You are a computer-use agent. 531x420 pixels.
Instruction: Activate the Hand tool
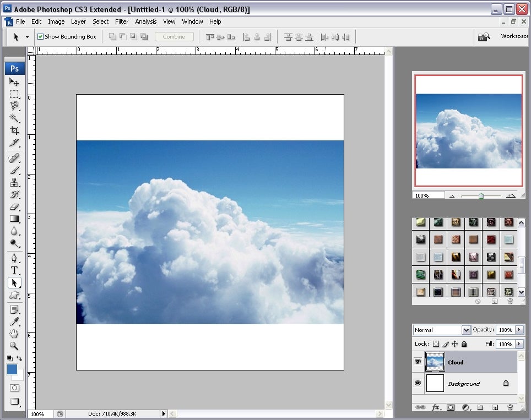coord(14,334)
